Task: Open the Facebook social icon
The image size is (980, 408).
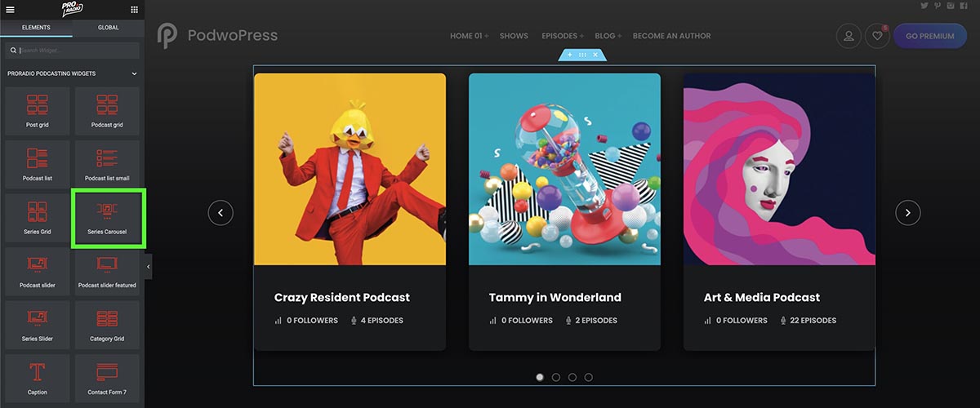Action: point(964,6)
